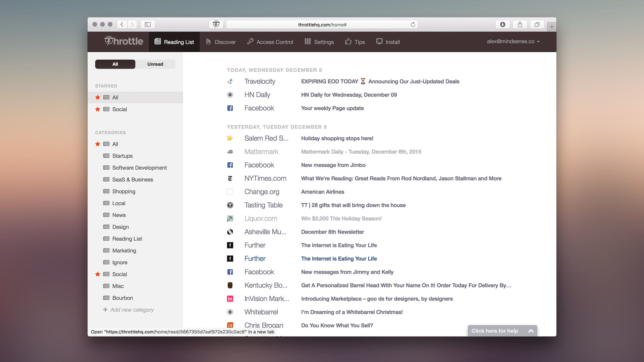Screen dimensions: 644x362
Task: Click the Mattermark sender icon
Action: (x=230, y=152)
